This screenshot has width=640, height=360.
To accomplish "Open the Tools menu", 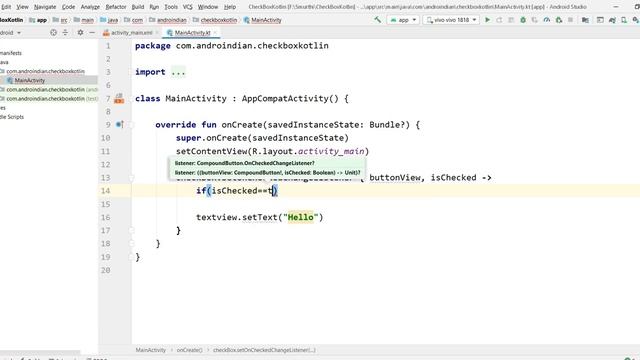I will point(171,7).
